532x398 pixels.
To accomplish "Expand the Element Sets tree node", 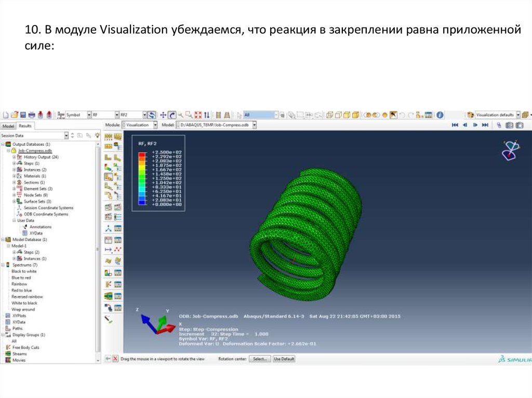I will coord(14,189).
